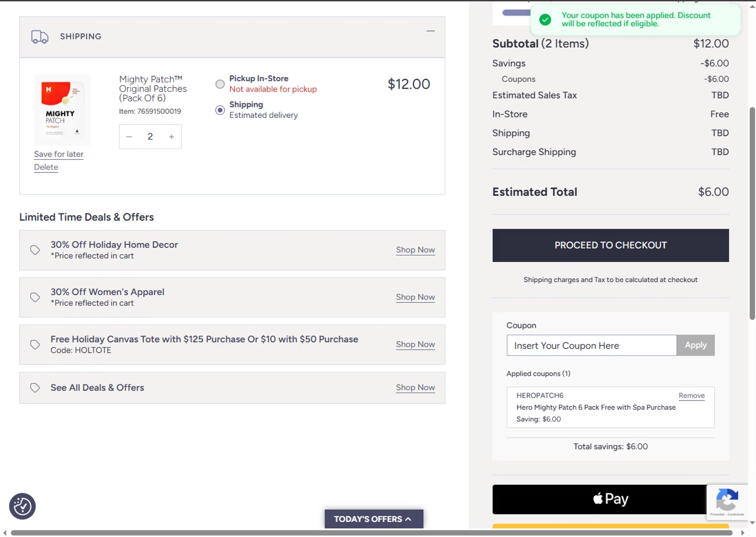Open Mighty Patch product thumbnail
756x537 pixels.
[x=62, y=110]
